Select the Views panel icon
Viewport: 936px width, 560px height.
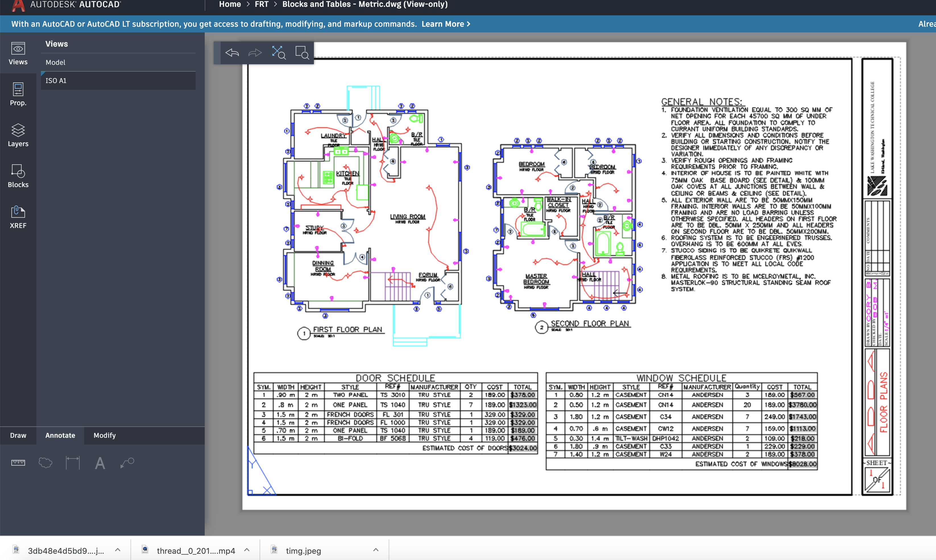[18, 53]
